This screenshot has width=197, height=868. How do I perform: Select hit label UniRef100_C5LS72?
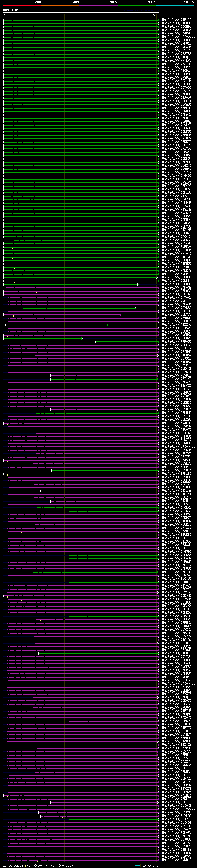pos(177,314)
